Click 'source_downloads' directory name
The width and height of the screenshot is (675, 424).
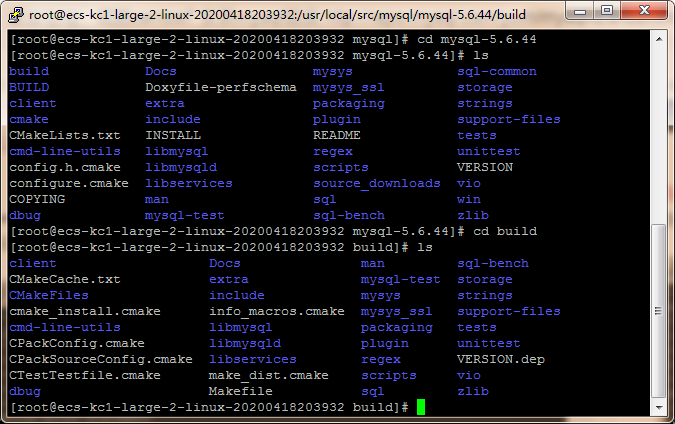click(x=377, y=183)
